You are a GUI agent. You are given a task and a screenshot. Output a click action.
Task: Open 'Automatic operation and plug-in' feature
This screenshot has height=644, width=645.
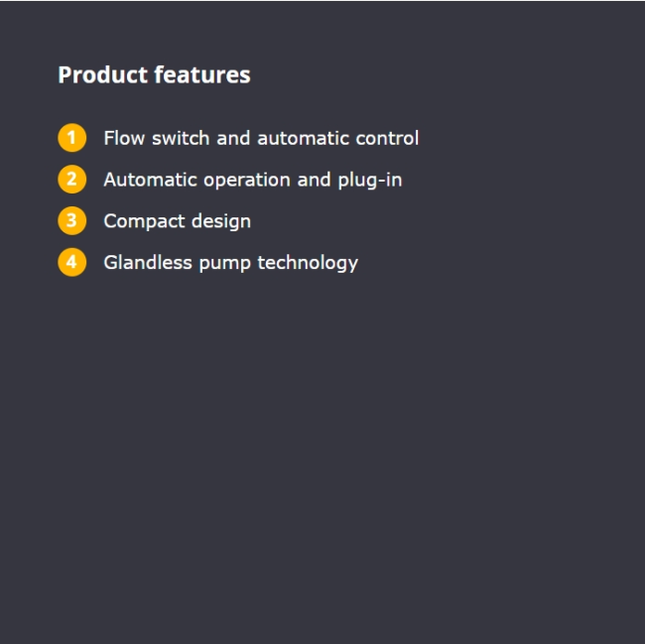coord(253,181)
